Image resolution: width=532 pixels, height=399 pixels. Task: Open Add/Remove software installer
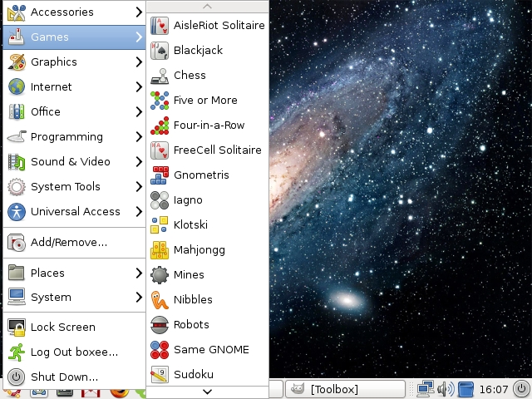tap(74, 243)
